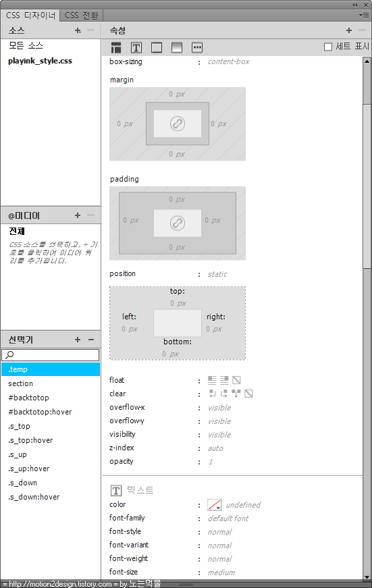Add a property in 속성 header

tap(349, 30)
